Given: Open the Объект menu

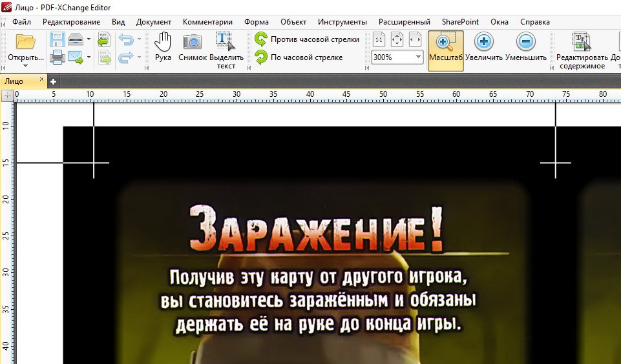Looking at the screenshot, I should coord(293,22).
